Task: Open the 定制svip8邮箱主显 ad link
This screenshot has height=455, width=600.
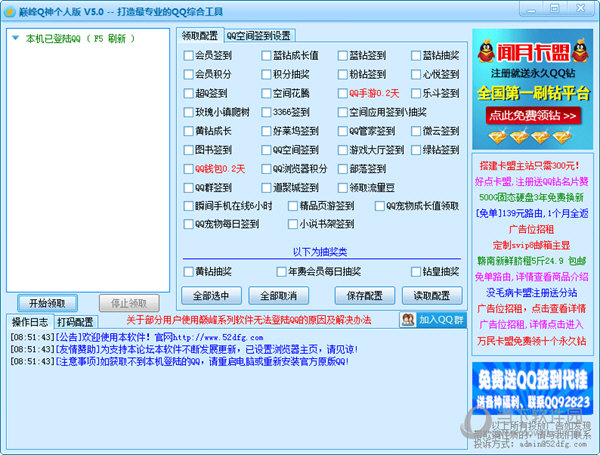Action: coord(532,245)
